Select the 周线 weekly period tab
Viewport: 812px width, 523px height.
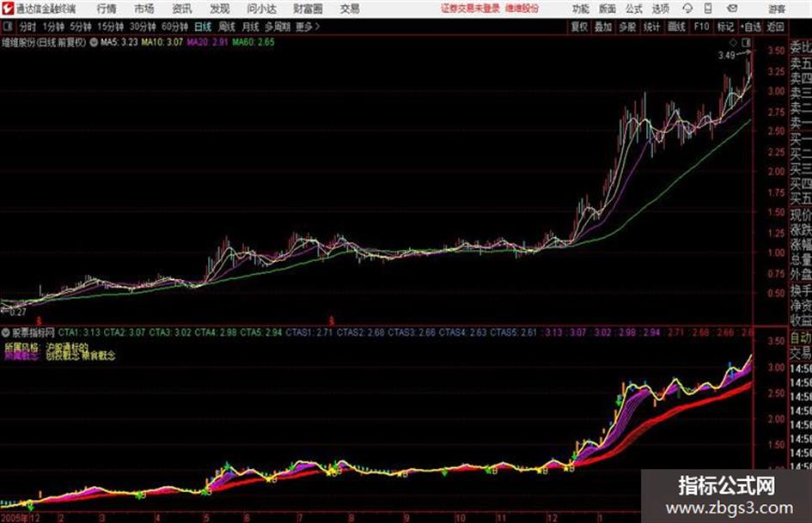226,27
